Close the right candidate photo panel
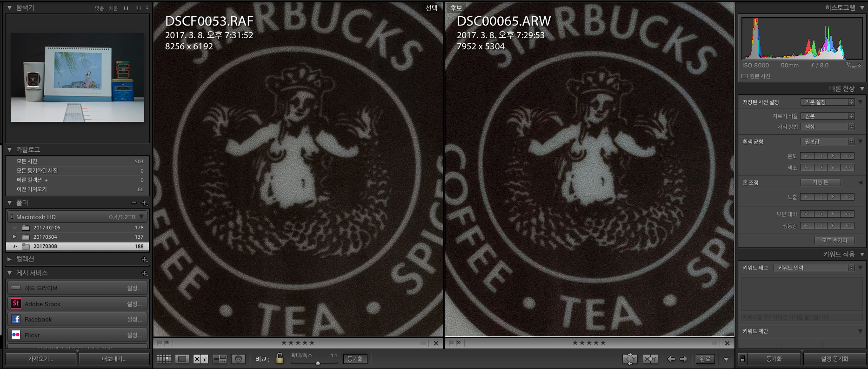 (727, 343)
